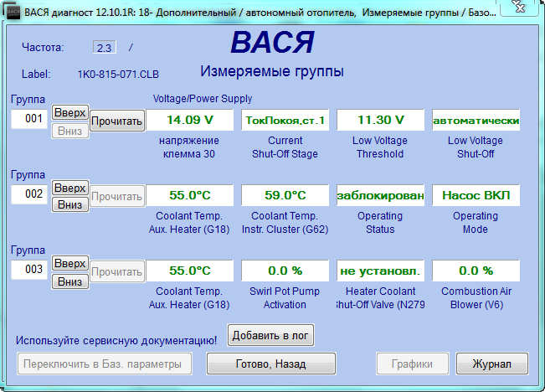Click the Используйте сервисную документацию! notice

(116, 341)
